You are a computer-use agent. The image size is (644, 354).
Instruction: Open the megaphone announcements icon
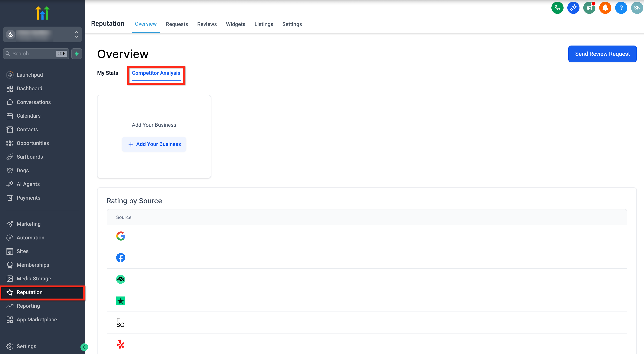[589, 8]
